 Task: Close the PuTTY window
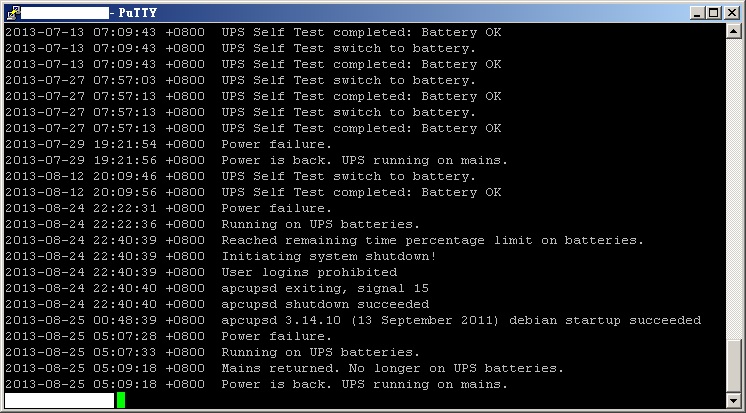(x=731, y=12)
